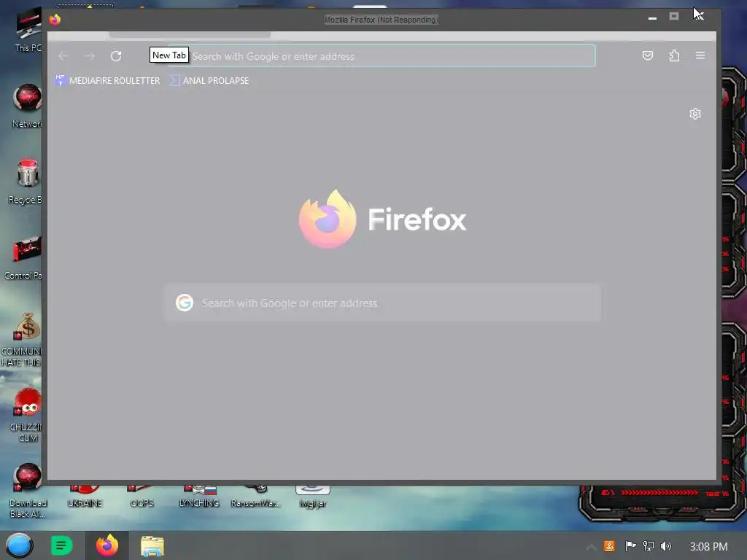Show hidden tray icons chevron
Viewport: 747px width, 560px height.
click(x=590, y=547)
